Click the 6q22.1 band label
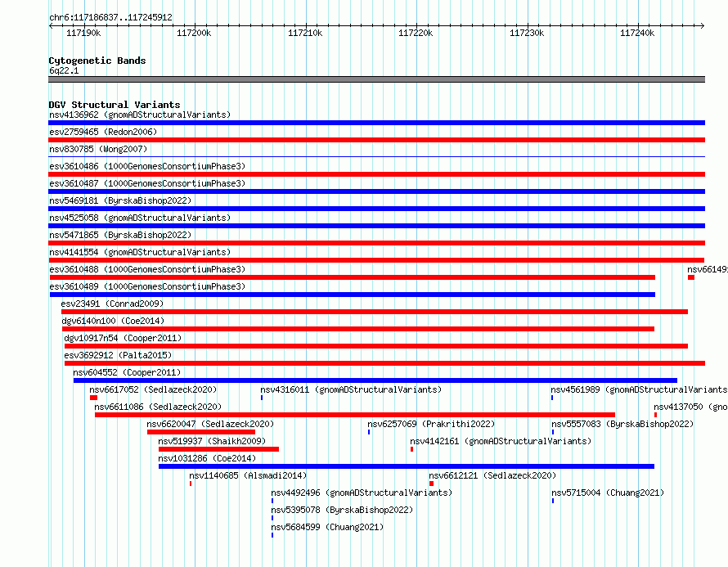 click(64, 70)
